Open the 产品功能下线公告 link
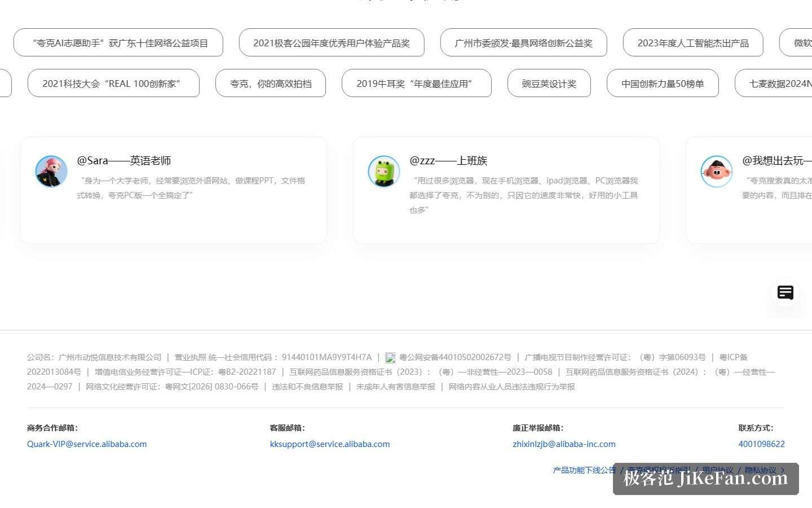 click(x=584, y=470)
